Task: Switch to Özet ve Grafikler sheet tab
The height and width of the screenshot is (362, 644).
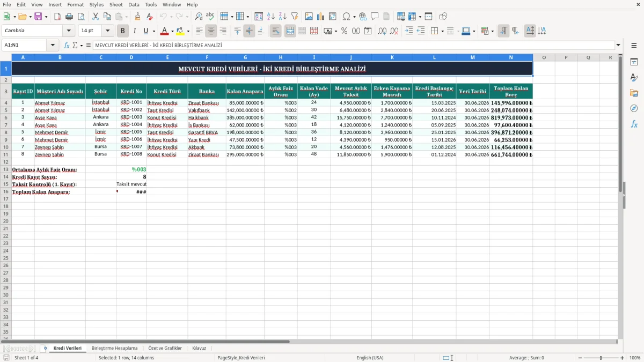Action: (x=165, y=349)
